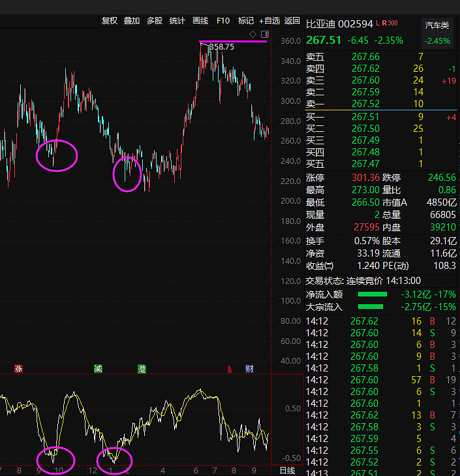Click the 内盘 value 39210

[443, 227]
